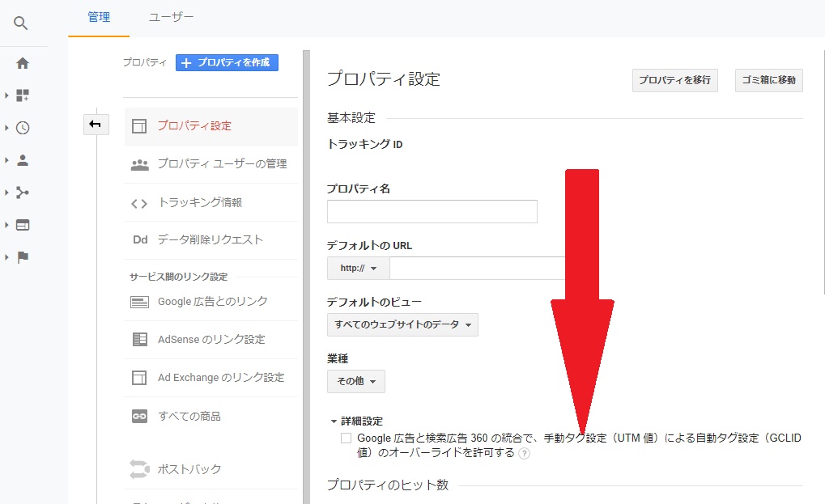This screenshot has height=504, width=825.
Task: Expand the Acquisition sidebar section arrow
Action: [x=6, y=193]
